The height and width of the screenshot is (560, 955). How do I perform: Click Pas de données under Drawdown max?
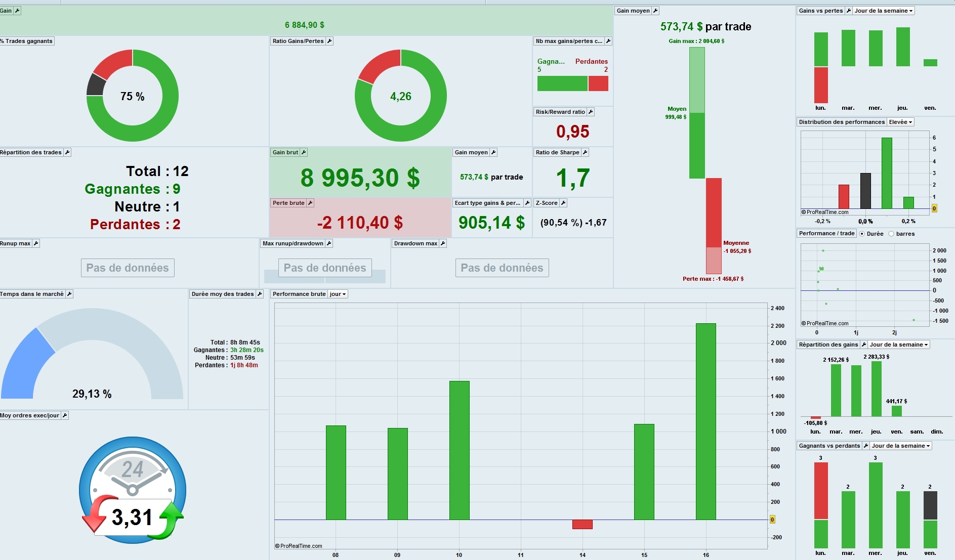pos(502,268)
